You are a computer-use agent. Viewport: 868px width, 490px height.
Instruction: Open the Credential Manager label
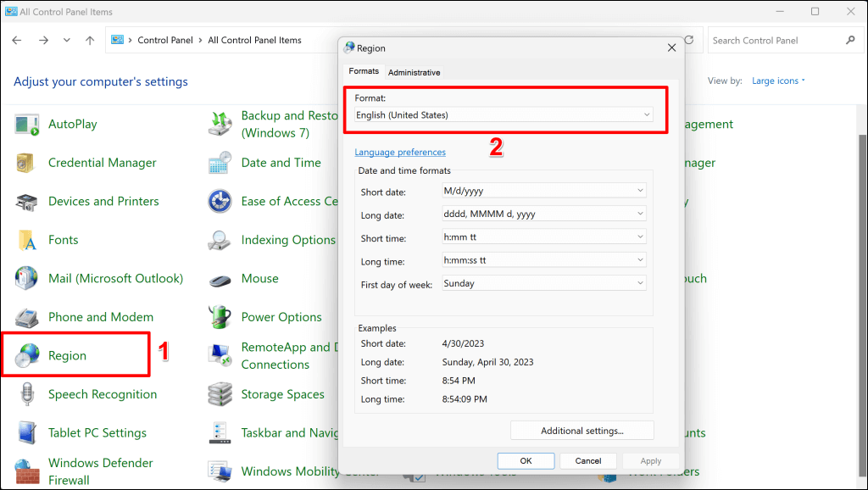click(102, 163)
